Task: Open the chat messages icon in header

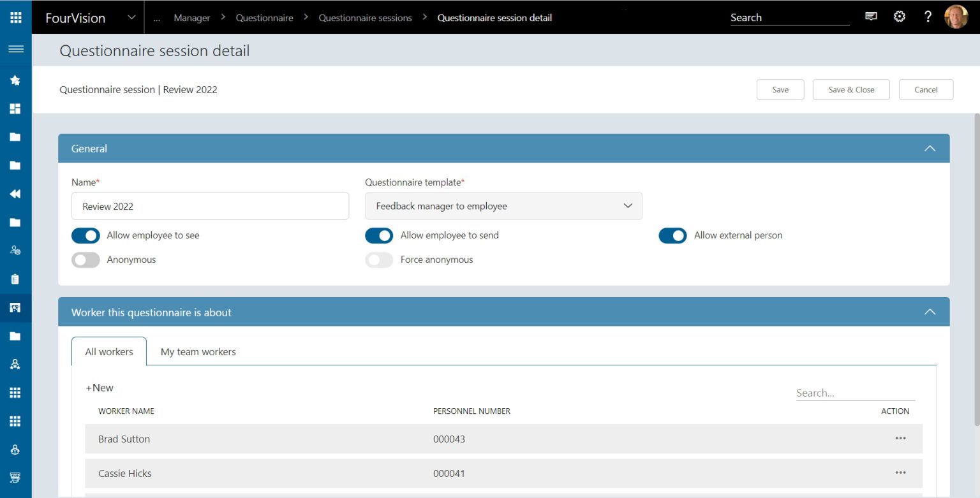Action: pyautogui.click(x=871, y=17)
